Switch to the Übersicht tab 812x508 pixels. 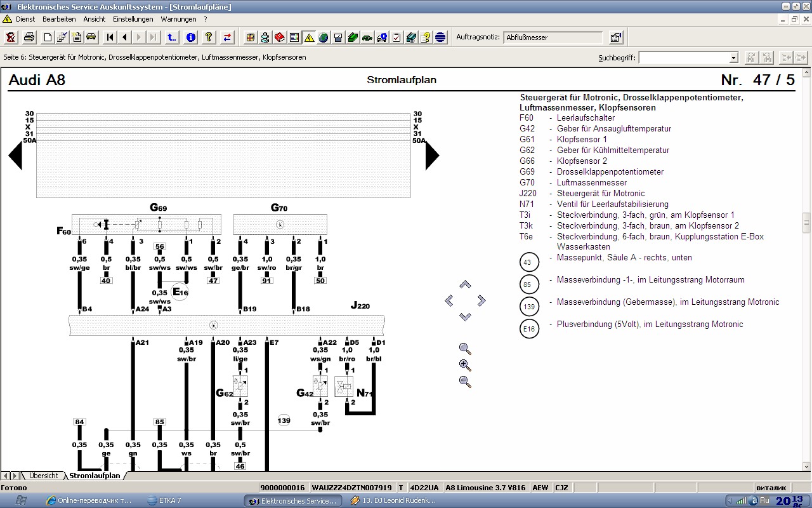tap(43, 476)
